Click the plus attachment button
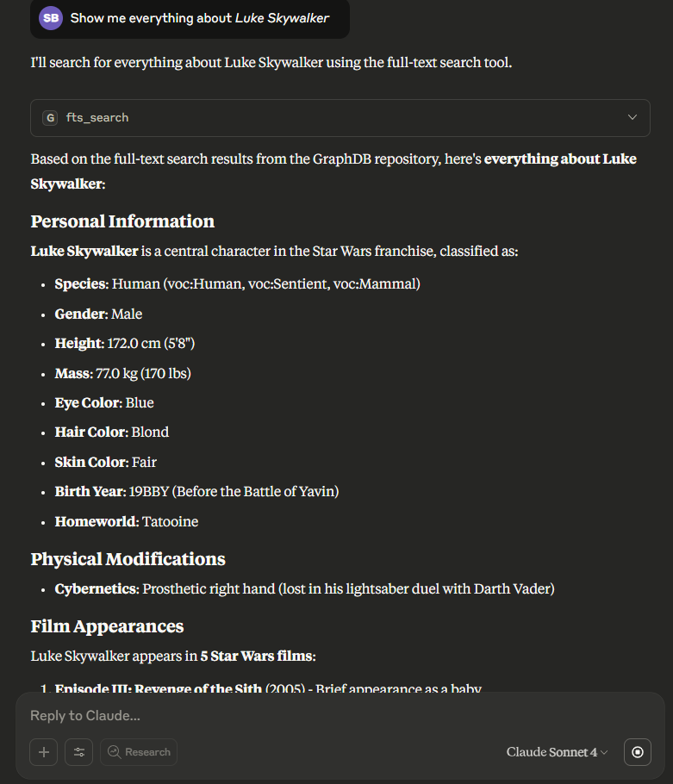The height and width of the screenshot is (784, 673). [43, 752]
